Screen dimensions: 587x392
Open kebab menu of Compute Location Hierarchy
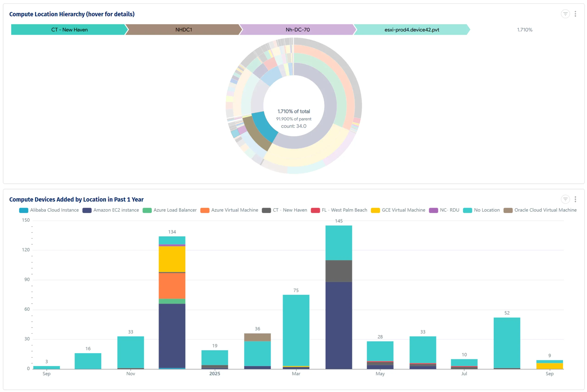point(575,14)
